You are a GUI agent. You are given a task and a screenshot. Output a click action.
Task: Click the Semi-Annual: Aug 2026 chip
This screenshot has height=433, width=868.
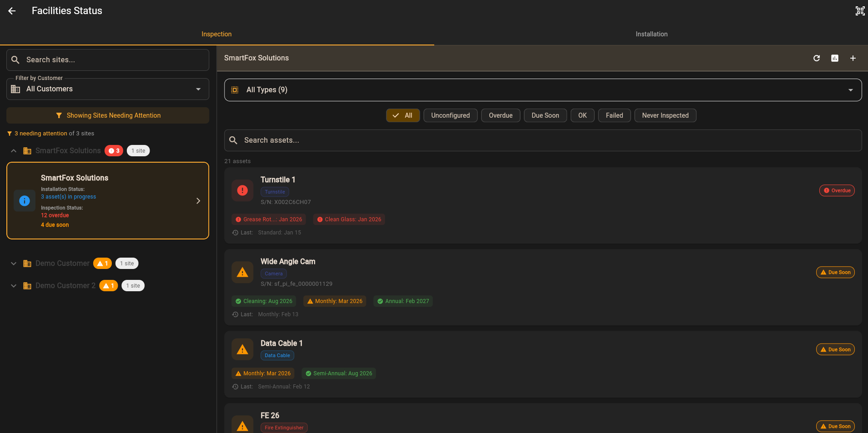click(x=339, y=373)
